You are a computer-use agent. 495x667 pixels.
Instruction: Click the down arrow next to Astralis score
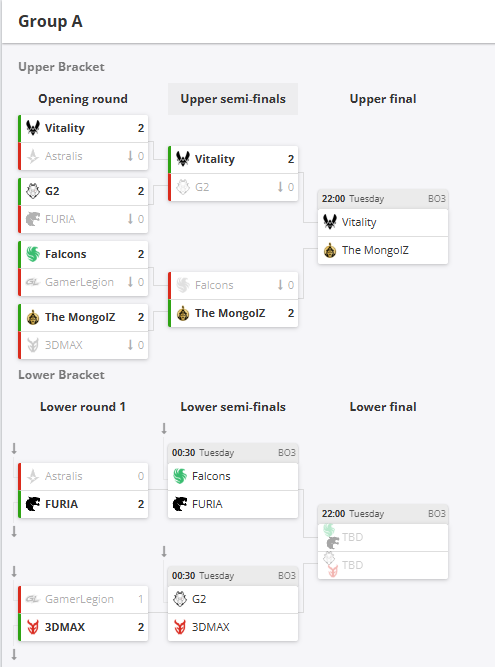(x=130, y=156)
